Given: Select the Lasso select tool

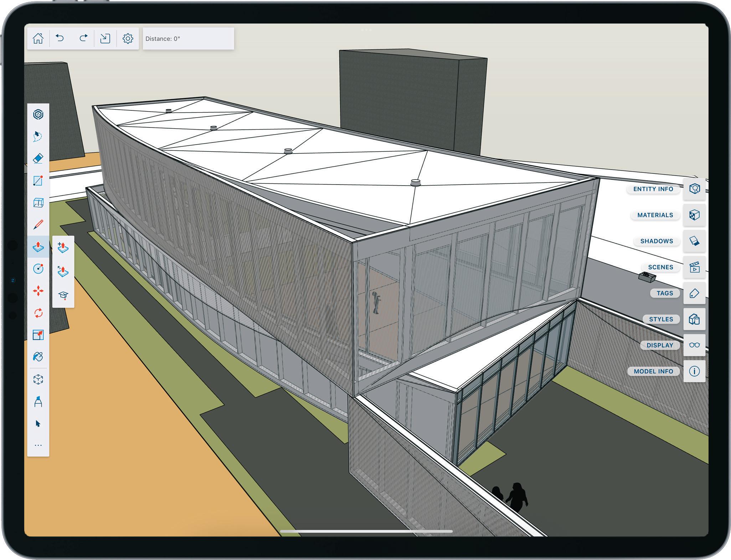Looking at the screenshot, I should pos(38,136).
